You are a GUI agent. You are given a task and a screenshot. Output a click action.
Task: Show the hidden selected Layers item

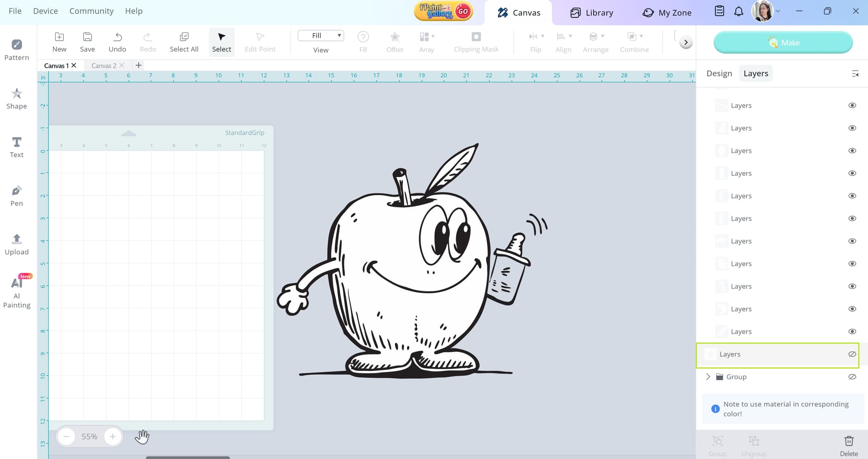(852, 354)
